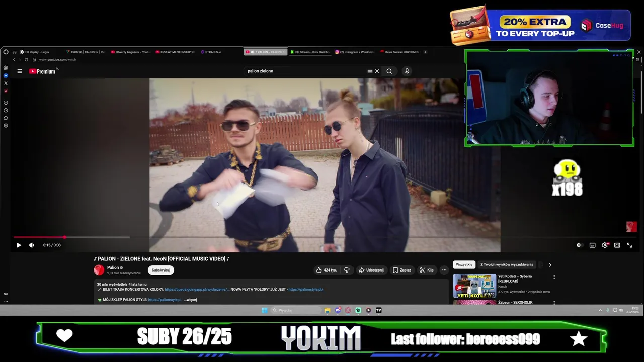
Task: Open palionstyle.pl link after NOWA PŁYTA
Action: click(x=305, y=290)
